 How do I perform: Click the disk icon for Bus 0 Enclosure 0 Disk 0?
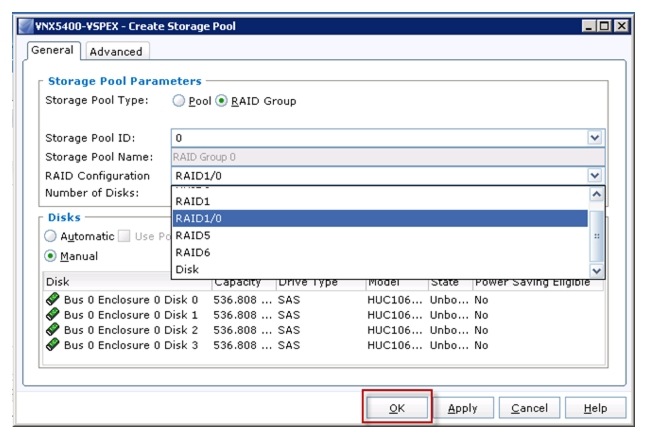point(53,299)
